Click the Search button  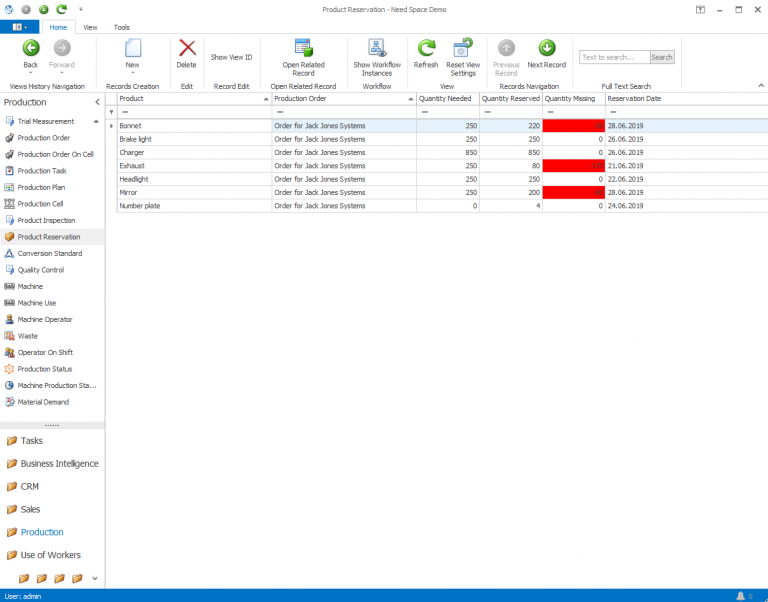pos(662,57)
